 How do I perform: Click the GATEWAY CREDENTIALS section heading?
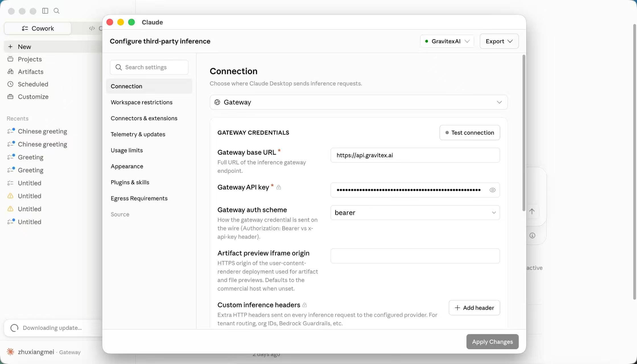click(253, 133)
